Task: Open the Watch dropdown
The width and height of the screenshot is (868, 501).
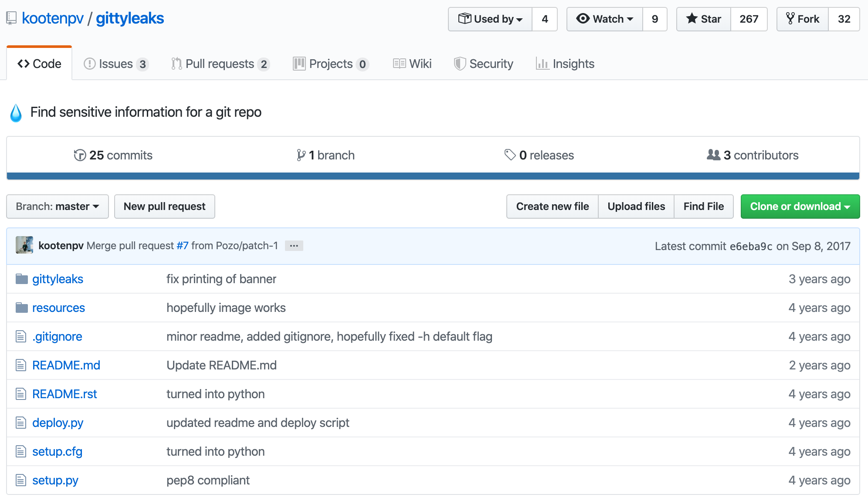Action: pyautogui.click(x=605, y=19)
